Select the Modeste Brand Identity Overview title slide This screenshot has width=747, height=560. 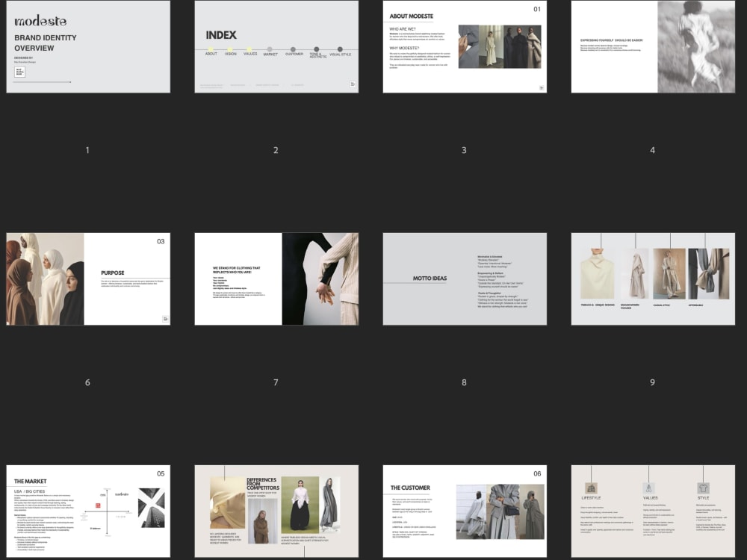pyautogui.click(x=88, y=46)
